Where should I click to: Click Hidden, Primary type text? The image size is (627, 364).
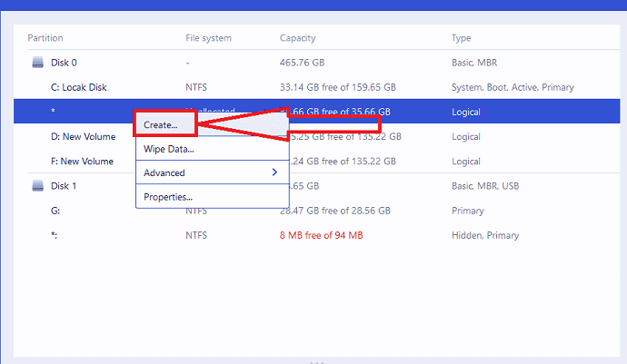(x=485, y=235)
